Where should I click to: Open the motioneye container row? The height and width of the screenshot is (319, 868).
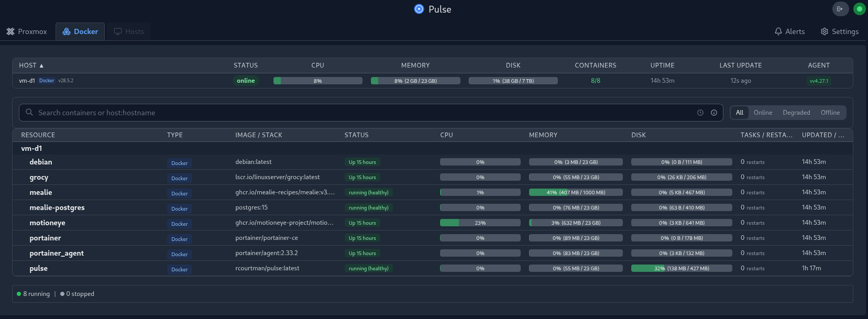coord(47,223)
